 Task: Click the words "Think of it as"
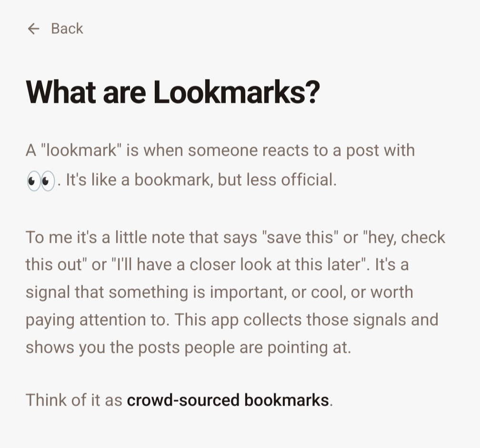pyautogui.click(x=74, y=400)
